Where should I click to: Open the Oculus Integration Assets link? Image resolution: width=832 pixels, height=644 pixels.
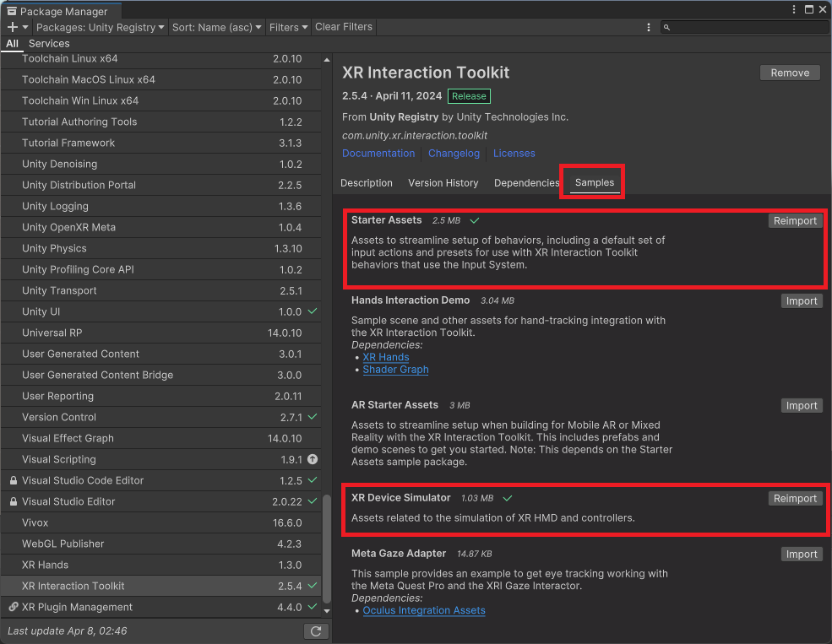coord(424,610)
